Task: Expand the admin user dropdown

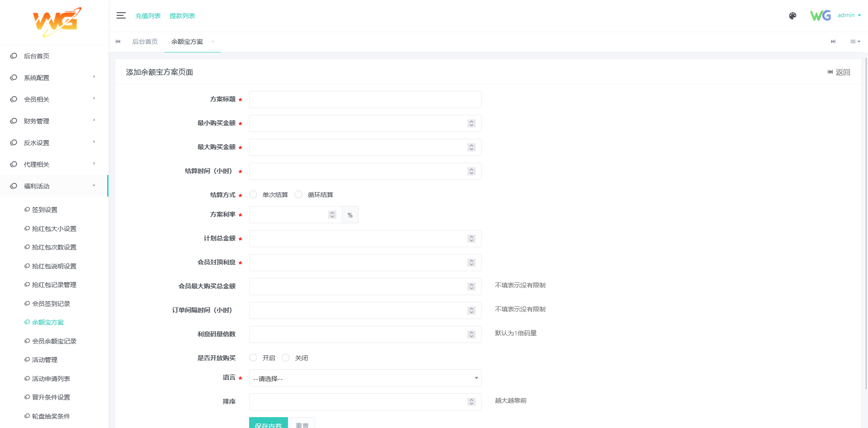Action: coord(849,15)
